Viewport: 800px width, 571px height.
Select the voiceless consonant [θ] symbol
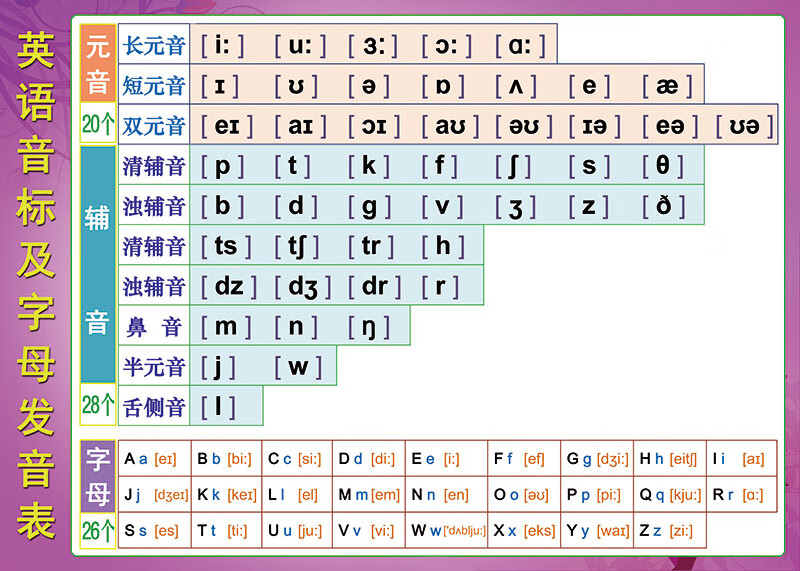[663, 166]
